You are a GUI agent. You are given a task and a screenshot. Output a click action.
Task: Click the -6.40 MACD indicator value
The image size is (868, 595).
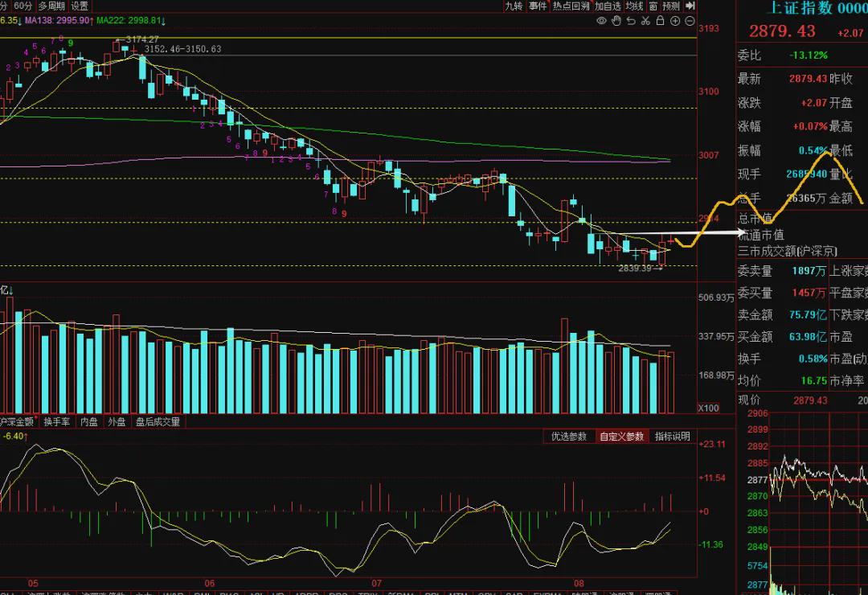tap(15, 437)
